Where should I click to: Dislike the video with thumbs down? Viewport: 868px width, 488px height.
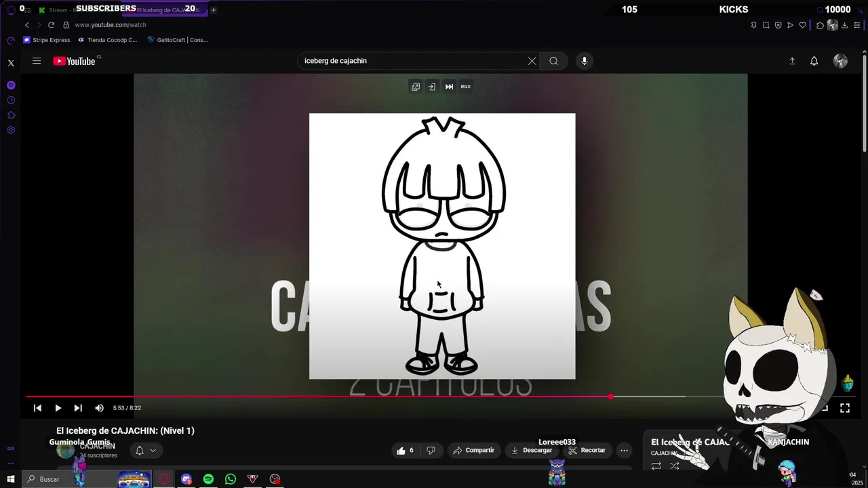[x=431, y=451]
